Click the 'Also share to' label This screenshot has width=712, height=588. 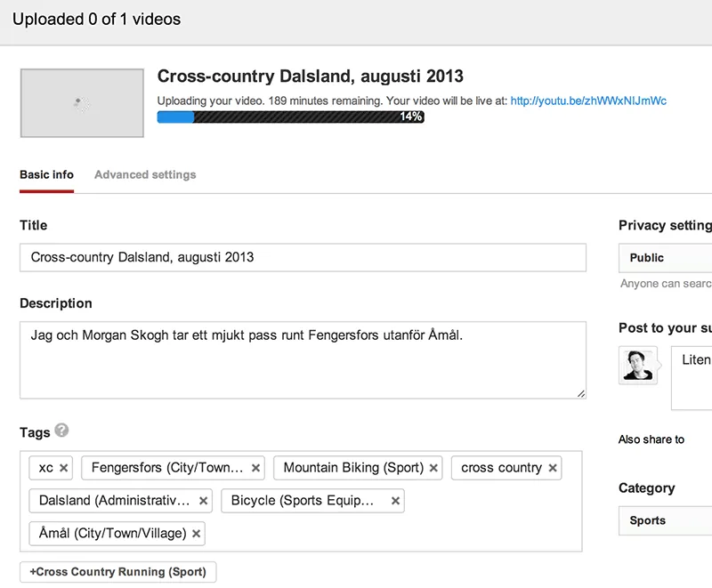pos(651,439)
